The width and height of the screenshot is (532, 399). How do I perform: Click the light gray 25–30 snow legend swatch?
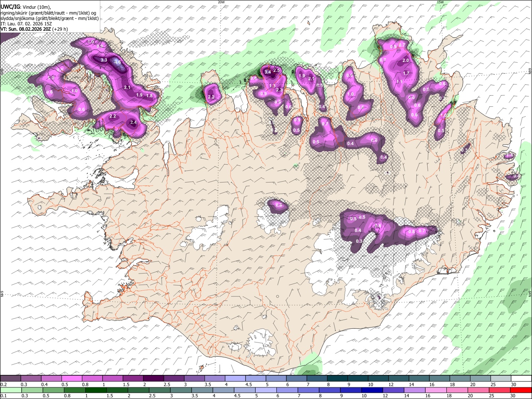click(501, 378)
